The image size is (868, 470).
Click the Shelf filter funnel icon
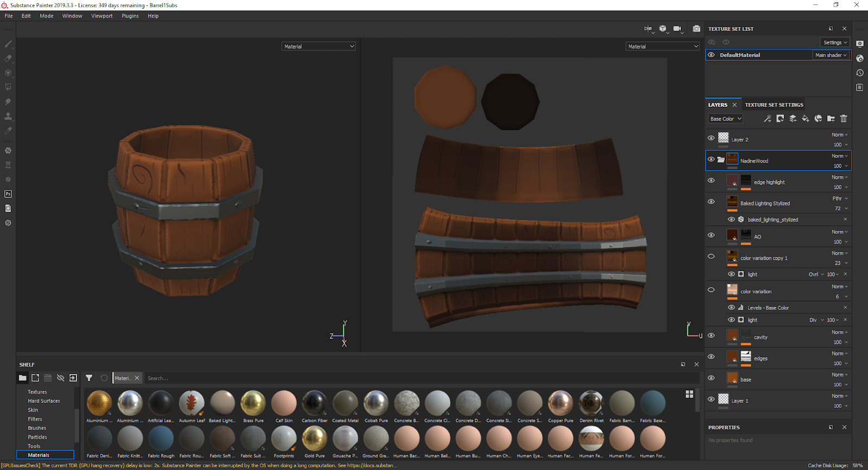(89, 378)
